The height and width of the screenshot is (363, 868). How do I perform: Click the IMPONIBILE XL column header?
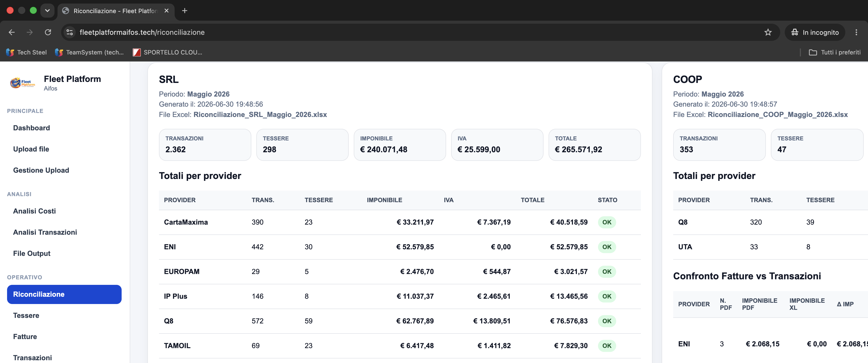[807, 304]
